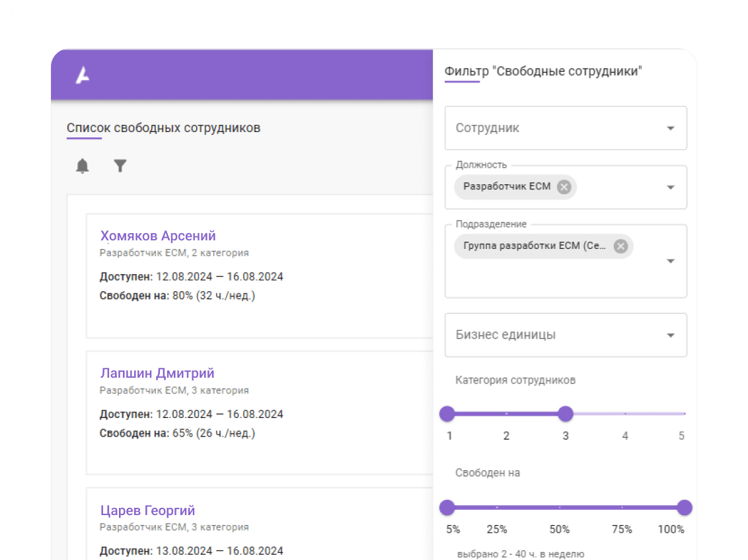Viewport: 748px width, 560px height.
Task: Open notifications via the bell icon
Action: [83, 166]
